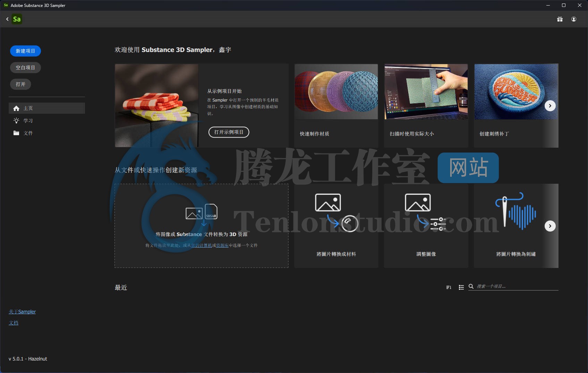Click the embroidery needle icon
This screenshot has width=588, height=373.
pyautogui.click(x=516, y=211)
